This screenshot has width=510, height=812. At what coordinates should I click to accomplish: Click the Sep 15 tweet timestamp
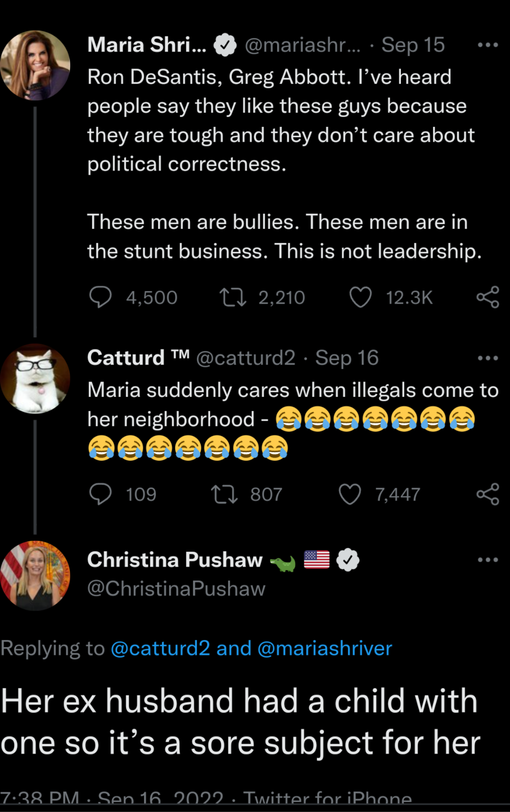(413, 45)
